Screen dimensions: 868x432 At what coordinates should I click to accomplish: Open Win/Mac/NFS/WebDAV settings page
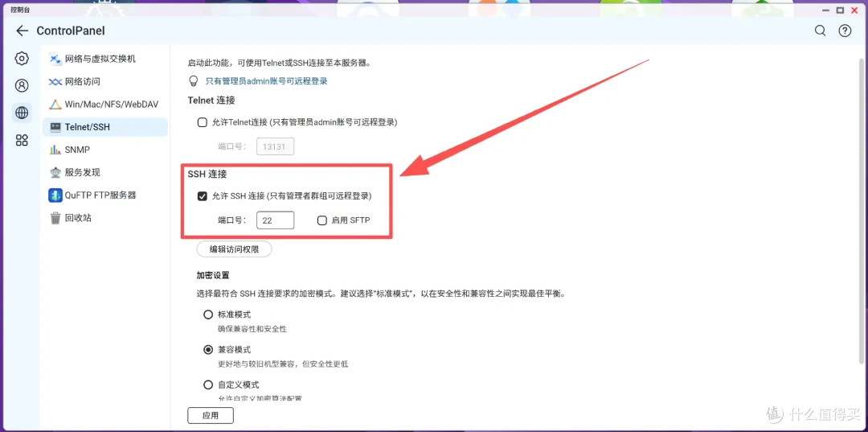point(105,104)
